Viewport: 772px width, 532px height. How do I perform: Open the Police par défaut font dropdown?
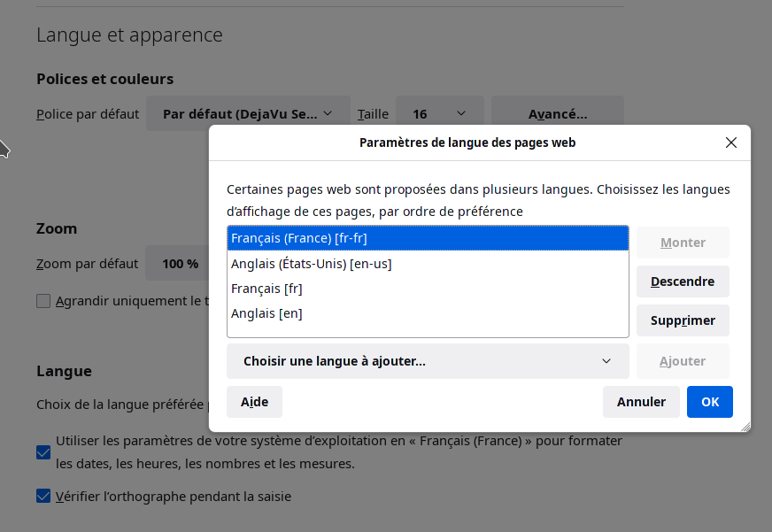click(x=248, y=114)
